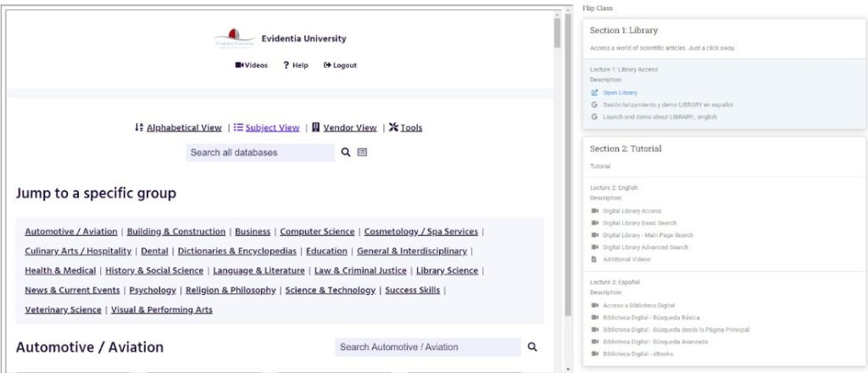868x373 pixels.
Task: Click the external-link icon beside Open Library
Action: point(594,93)
